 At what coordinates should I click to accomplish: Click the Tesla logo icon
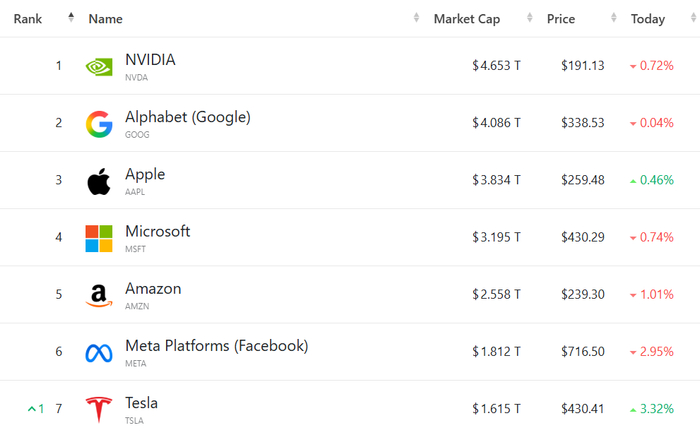pyautogui.click(x=99, y=409)
